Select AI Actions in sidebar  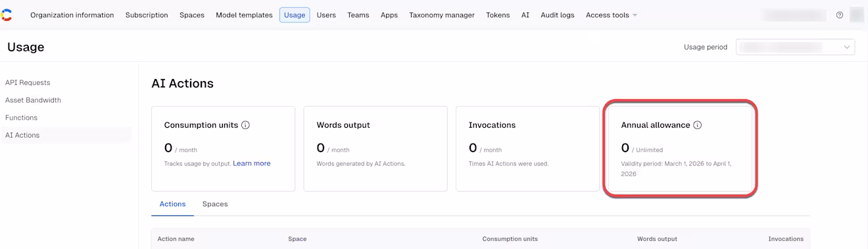(x=66, y=135)
